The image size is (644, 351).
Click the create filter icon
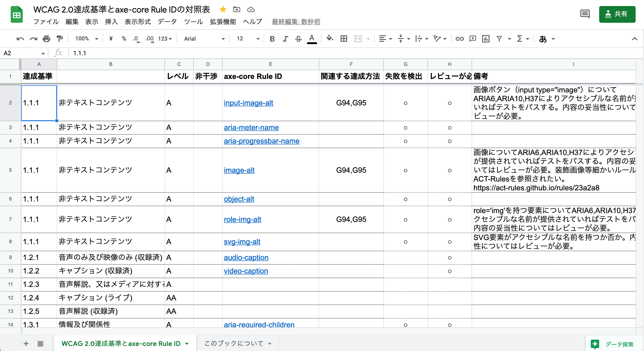pos(499,39)
